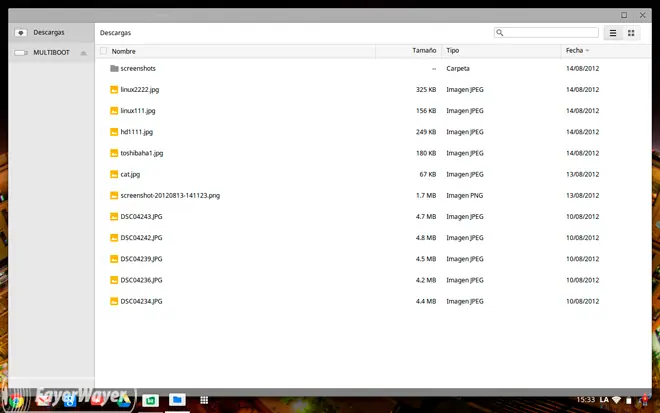The image size is (660, 413).
Task: Maximize the Files window
Action: pyautogui.click(x=624, y=15)
